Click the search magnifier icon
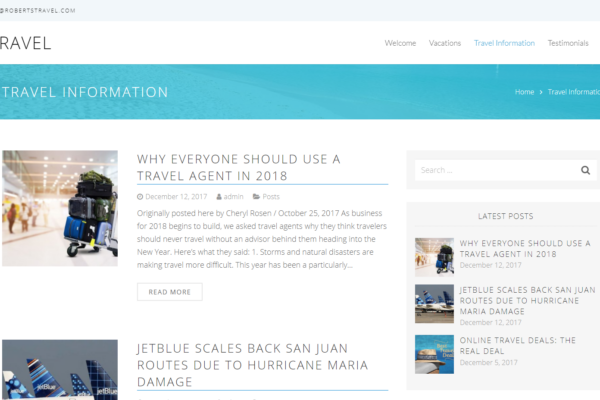 [585, 170]
